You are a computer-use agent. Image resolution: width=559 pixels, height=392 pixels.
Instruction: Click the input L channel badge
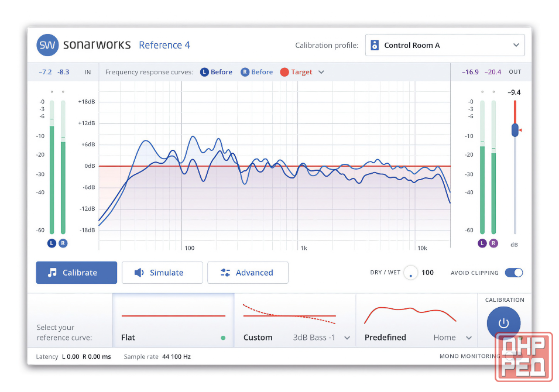pos(52,243)
